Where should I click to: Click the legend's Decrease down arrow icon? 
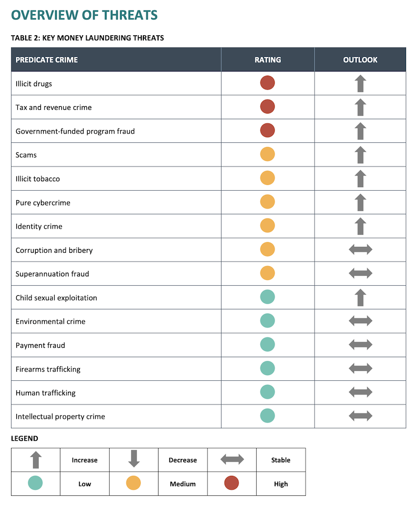pos(134,459)
